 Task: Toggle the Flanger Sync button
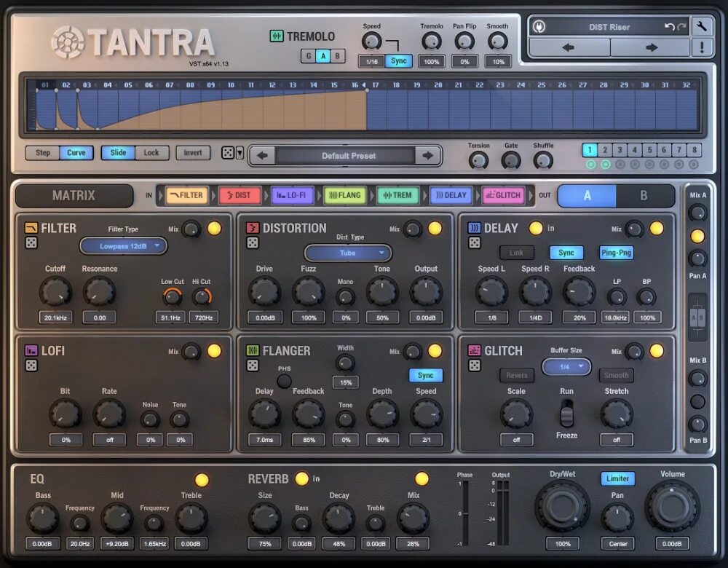point(425,375)
